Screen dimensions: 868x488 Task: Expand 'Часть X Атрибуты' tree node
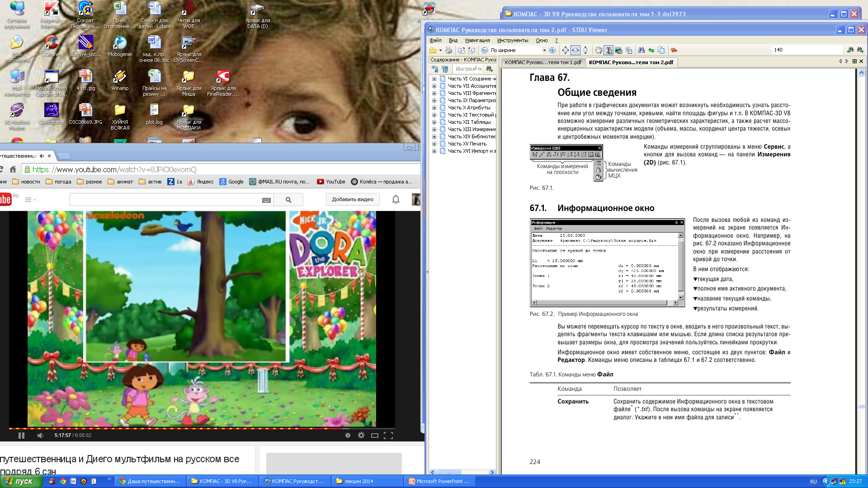point(434,108)
